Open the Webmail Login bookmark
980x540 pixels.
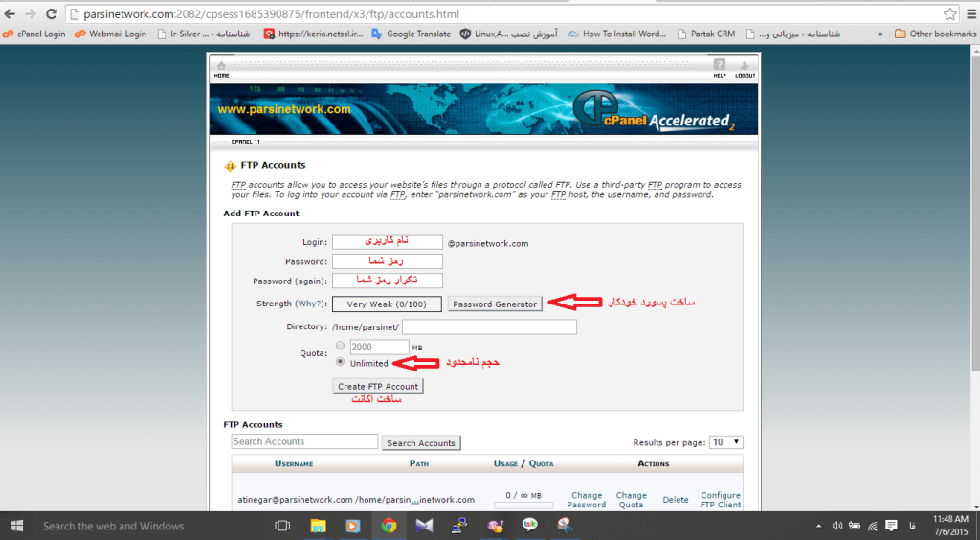[x=110, y=34]
